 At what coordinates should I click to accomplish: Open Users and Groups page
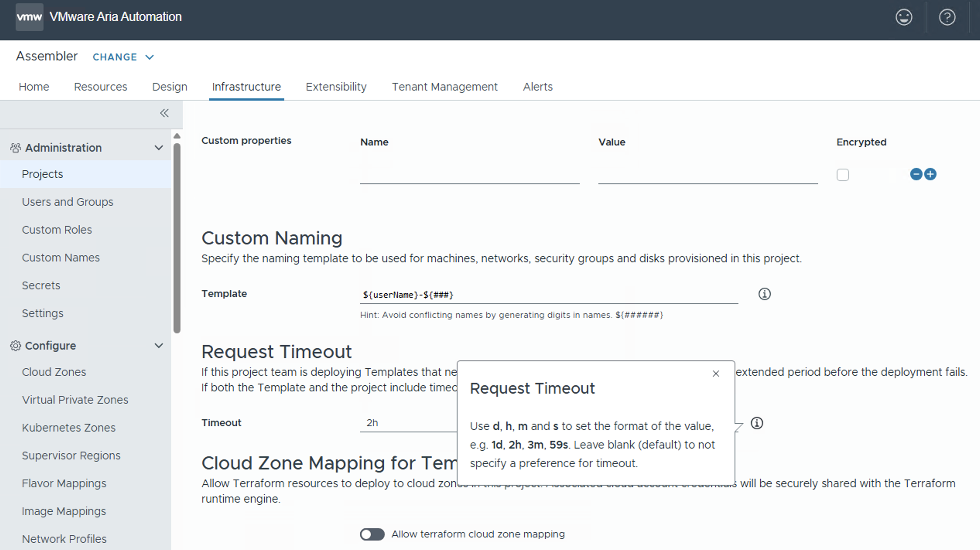coord(68,202)
